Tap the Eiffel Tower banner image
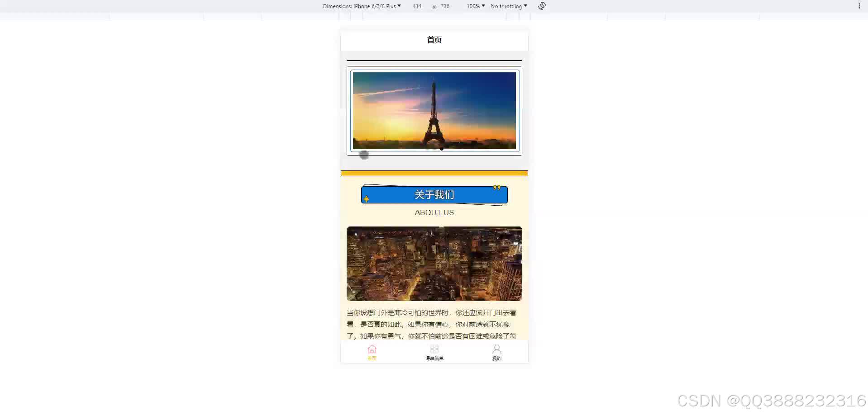The height and width of the screenshot is (415, 868). click(x=434, y=111)
